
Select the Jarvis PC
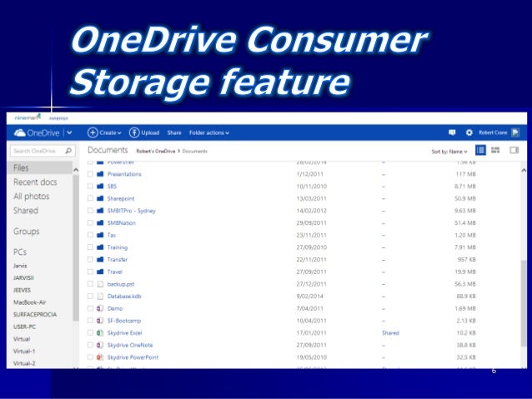click(x=20, y=266)
